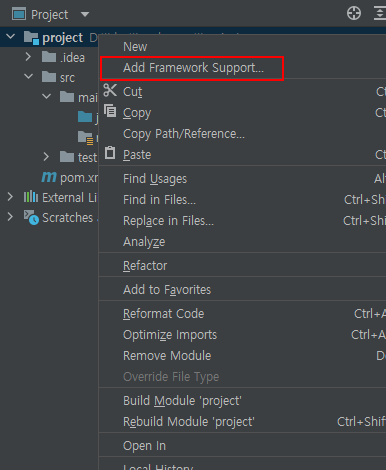
Task: Click the External Libraries bars icon
Action: [x=31, y=197]
